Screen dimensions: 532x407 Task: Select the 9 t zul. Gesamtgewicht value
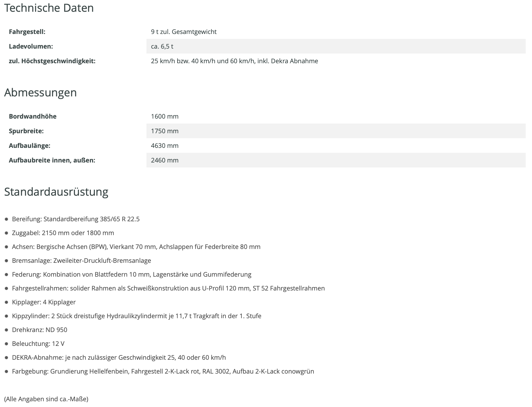184,32
